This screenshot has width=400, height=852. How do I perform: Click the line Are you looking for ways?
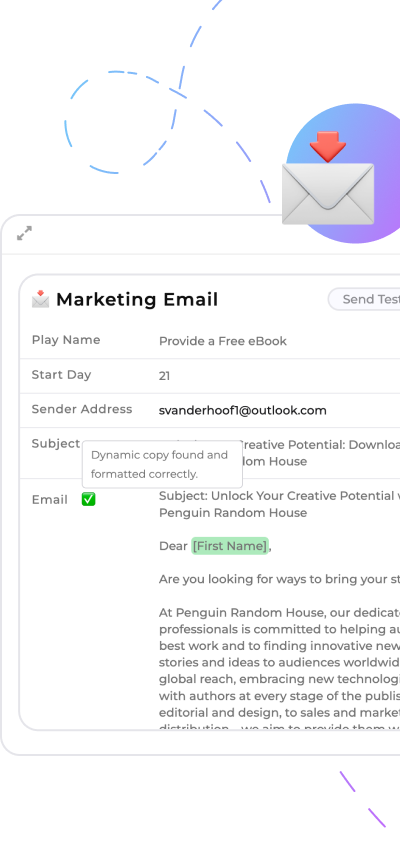pos(279,579)
